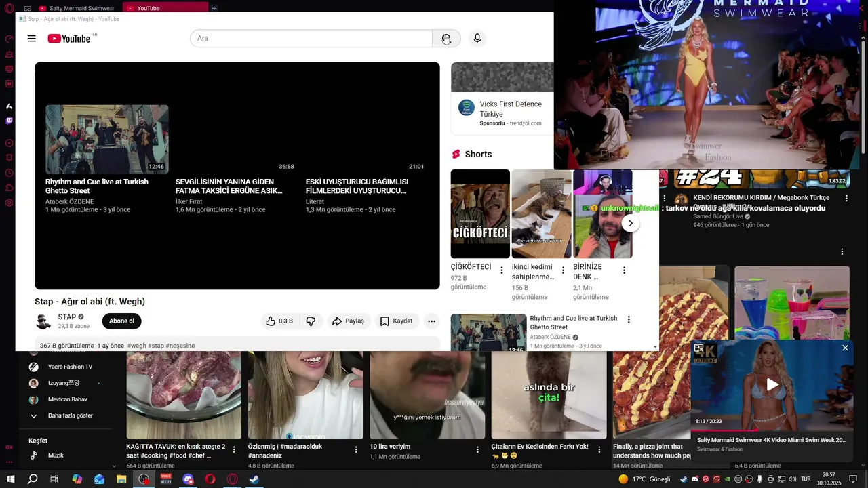Viewport: 868px width, 488px height.
Task: Open options for Çitaların Ev Kedisinden short
Action: click(x=599, y=449)
